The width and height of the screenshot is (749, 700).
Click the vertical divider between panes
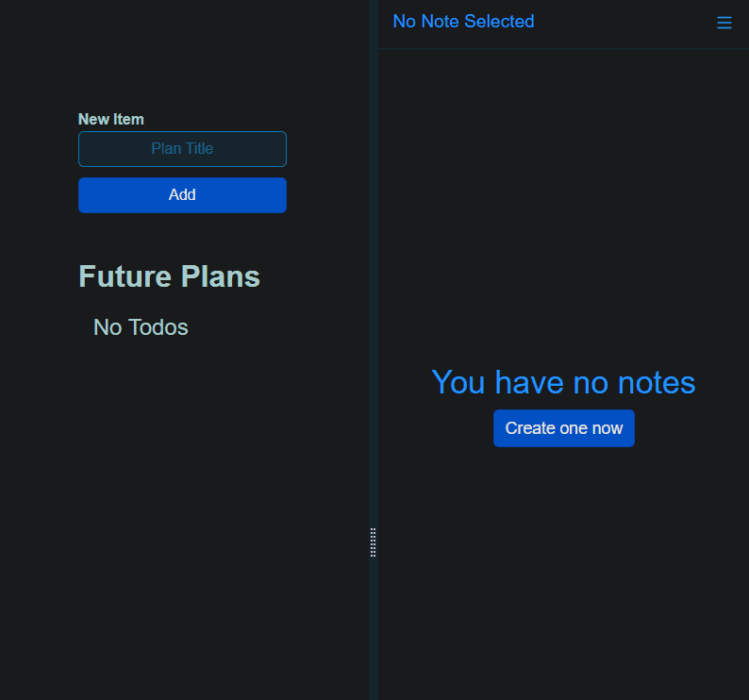374,283
